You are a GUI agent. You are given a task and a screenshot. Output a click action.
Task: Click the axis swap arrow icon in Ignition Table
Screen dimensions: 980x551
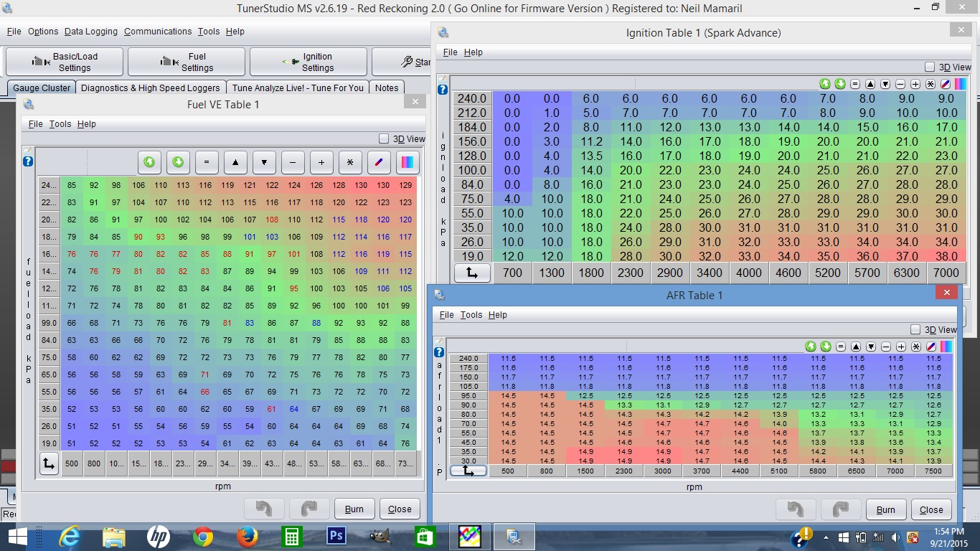pyautogui.click(x=472, y=273)
